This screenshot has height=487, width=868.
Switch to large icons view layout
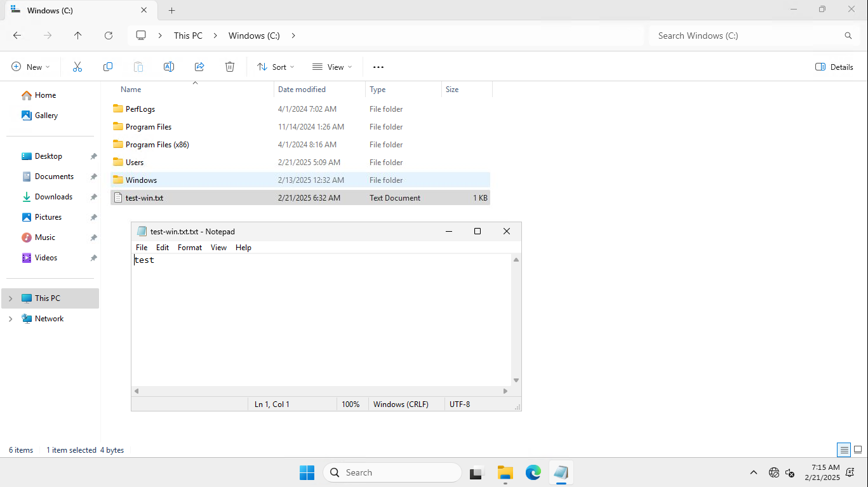858,450
